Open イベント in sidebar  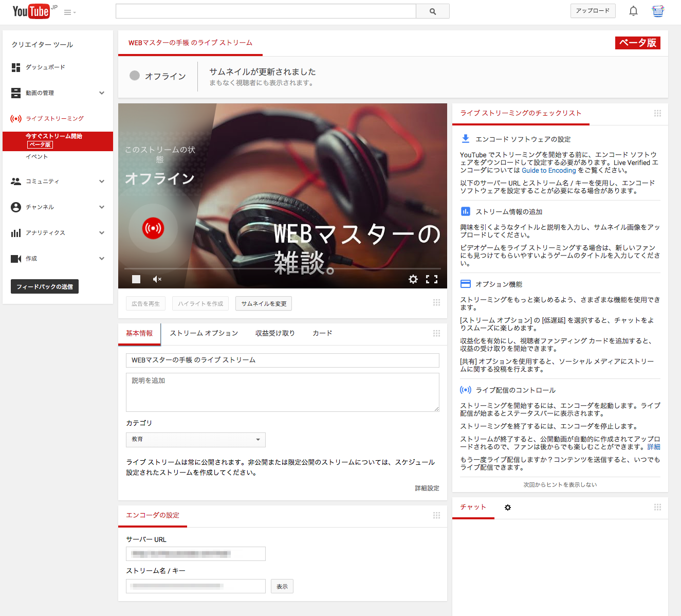36,157
